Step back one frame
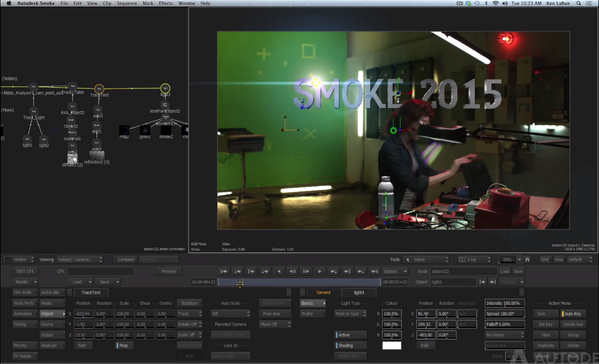Viewport: 599px width, 364px height. pos(293,271)
